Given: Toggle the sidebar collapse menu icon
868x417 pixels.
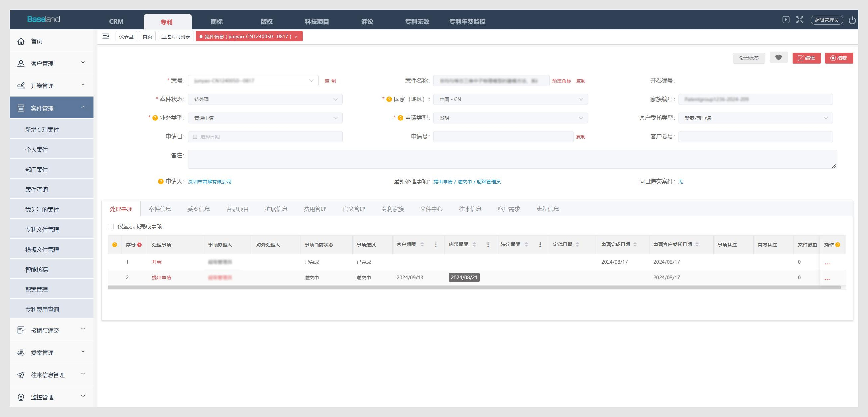Looking at the screenshot, I should click(x=106, y=36).
